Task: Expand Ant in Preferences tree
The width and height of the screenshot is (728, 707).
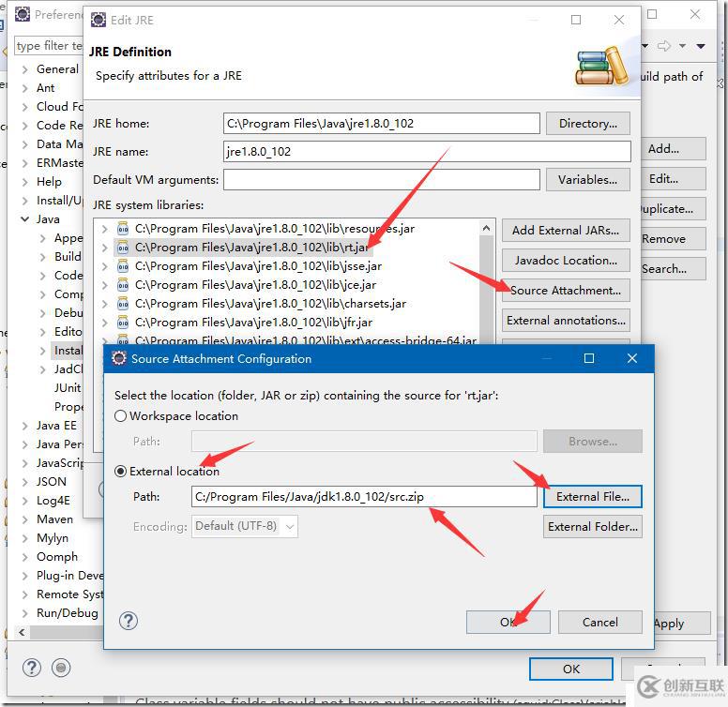Action: tap(24, 88)
